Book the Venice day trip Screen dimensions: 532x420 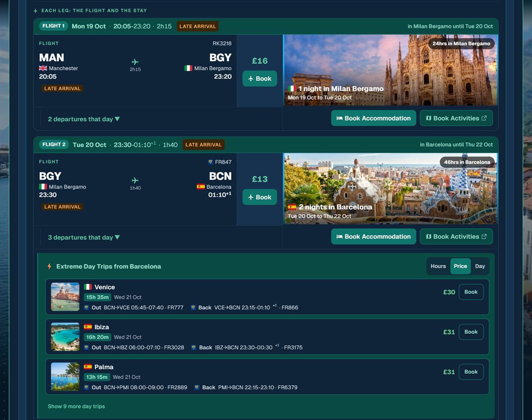(x=471, y=292)
